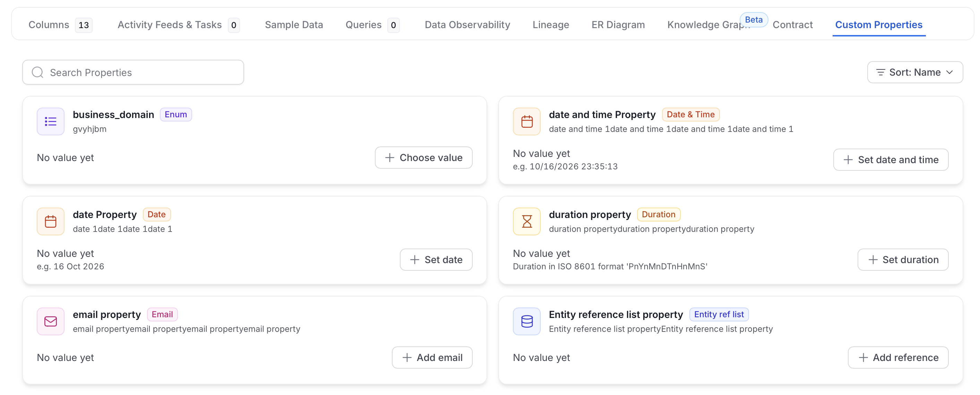Click the 'e.g. 16 Oct 2026' hint
980x395 pixels.
click(x=70, y=266)
